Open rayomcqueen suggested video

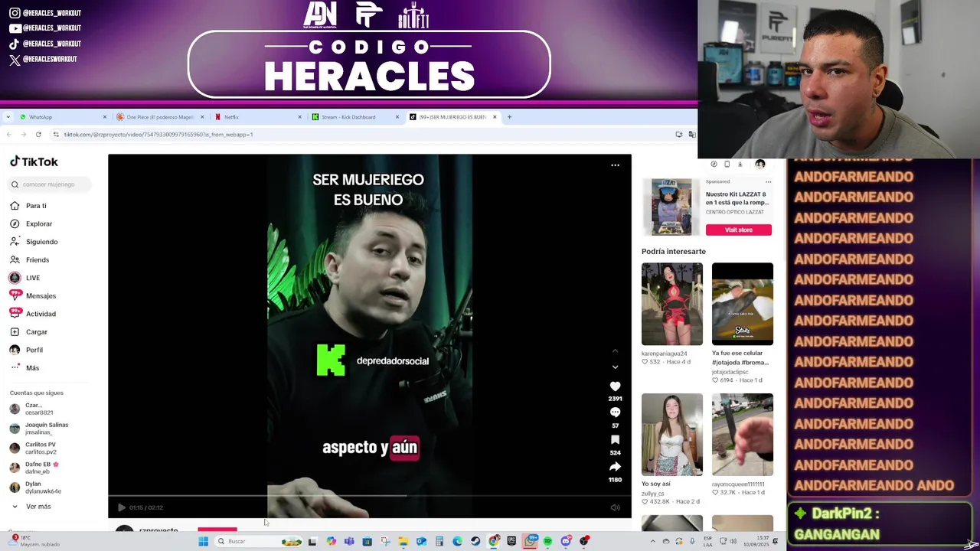click(742, 435)
